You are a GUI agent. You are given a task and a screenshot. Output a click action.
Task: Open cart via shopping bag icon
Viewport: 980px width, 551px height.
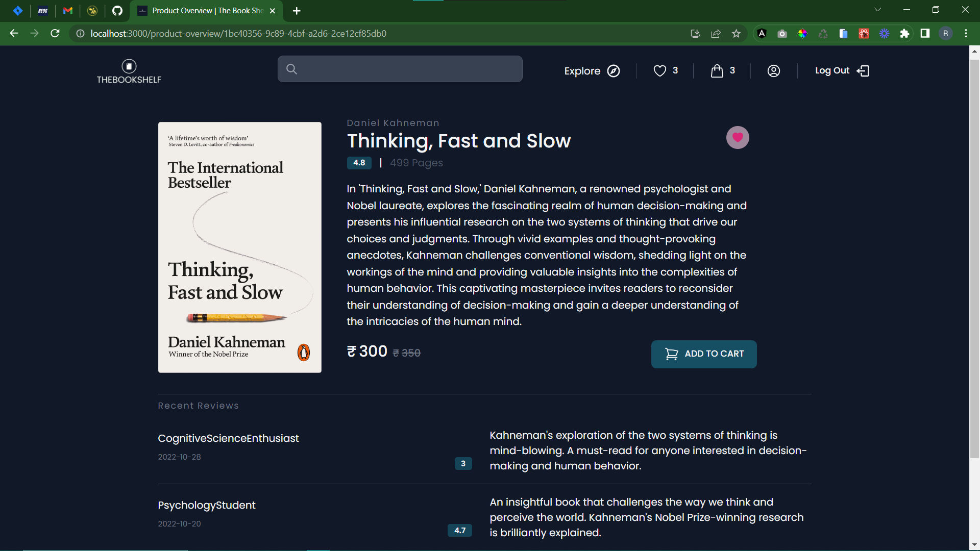[717, 71]
